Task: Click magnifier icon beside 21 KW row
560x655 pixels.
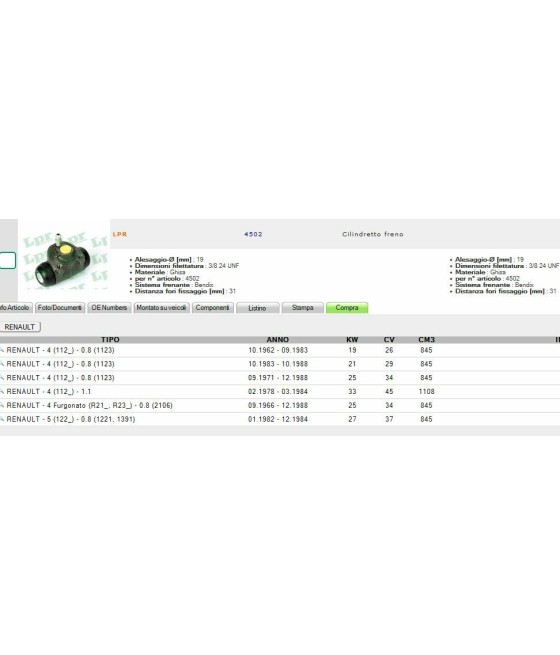Action: click(x=2, y=364)
